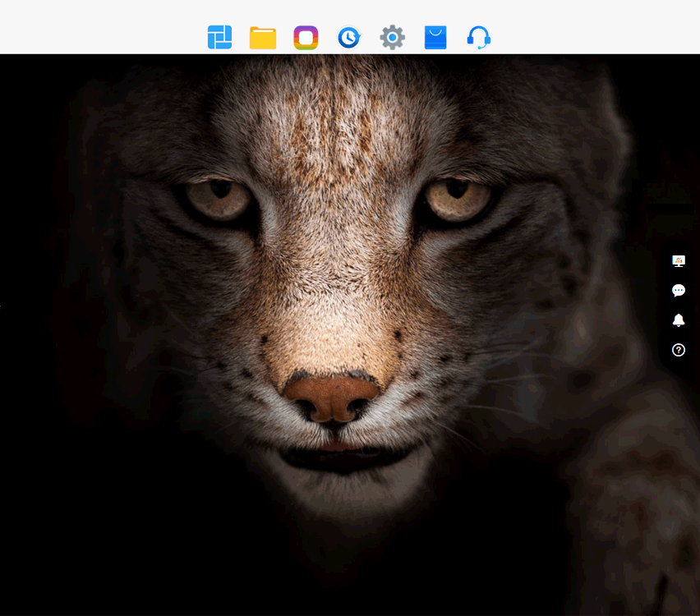Image resolution: width=700 pixels, height=616 pixels.
Task: Click the lynx's nose on the wallpaper
Action: point(332,396)
